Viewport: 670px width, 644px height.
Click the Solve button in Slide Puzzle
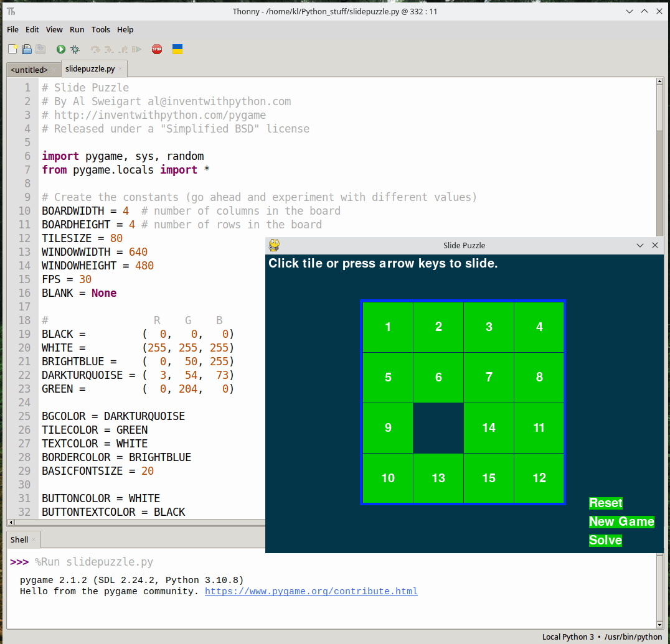point(605,540)
